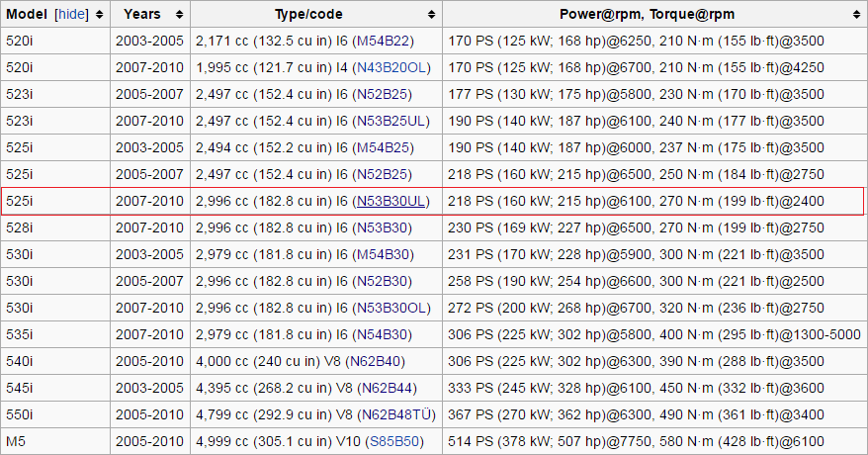The image size is (868, 455).
Task: Click 1,995 cc displacement text
Action: click(x=222, y=67)
